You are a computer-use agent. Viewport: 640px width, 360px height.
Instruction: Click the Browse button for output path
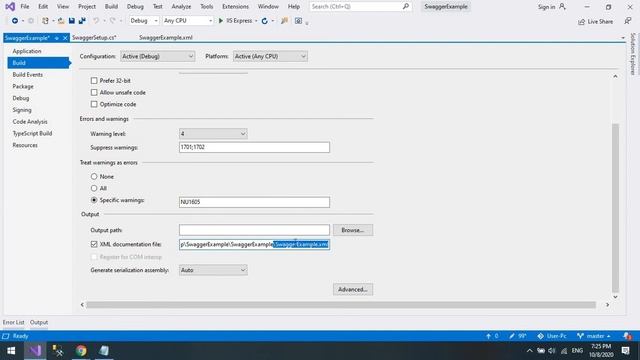[x=353, y=230]
